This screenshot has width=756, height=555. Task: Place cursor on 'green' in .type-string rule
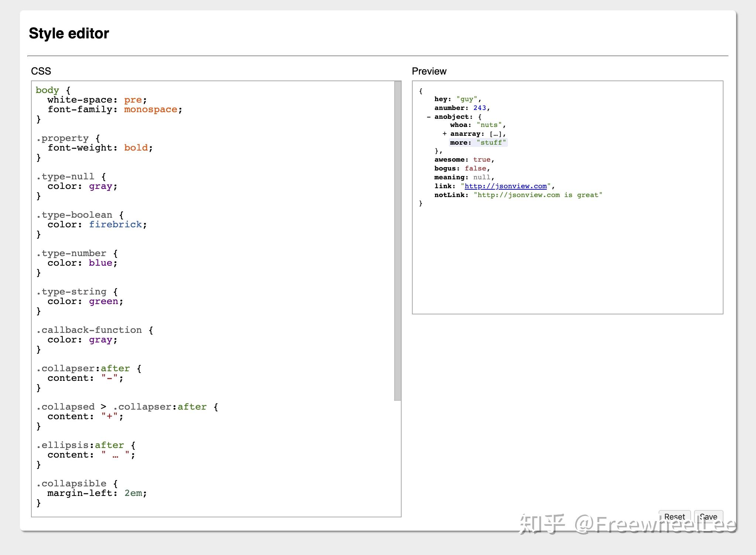tap(103, 301)
